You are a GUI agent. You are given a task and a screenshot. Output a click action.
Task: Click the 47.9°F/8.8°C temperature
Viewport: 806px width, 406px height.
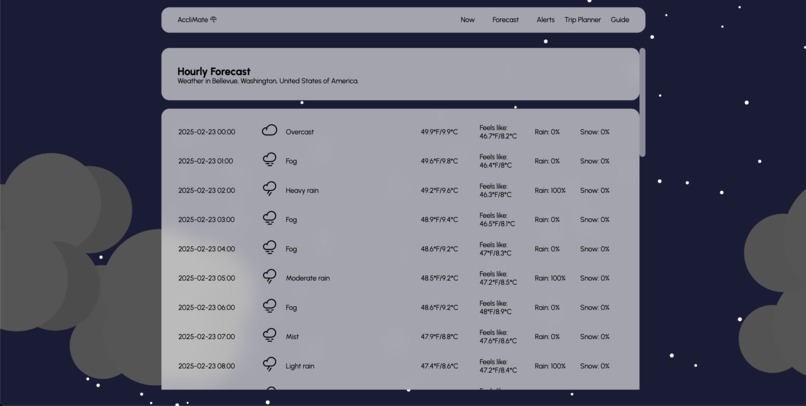(439, 337)
